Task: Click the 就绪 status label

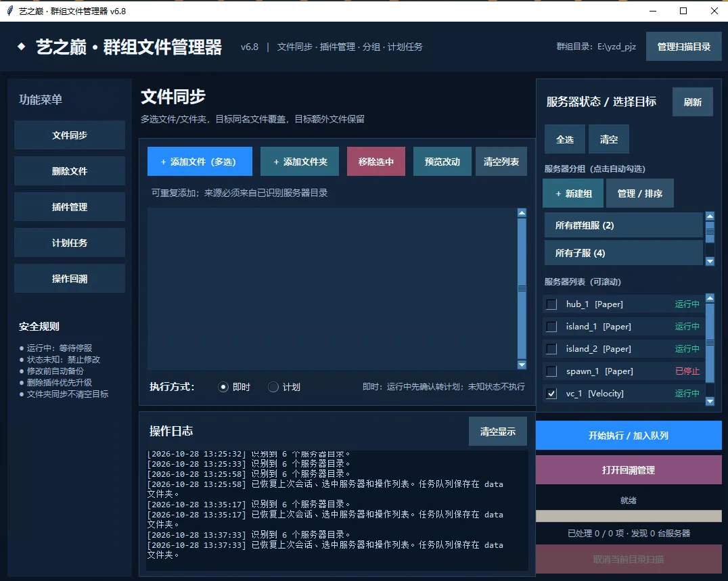Action: [628, 500]
